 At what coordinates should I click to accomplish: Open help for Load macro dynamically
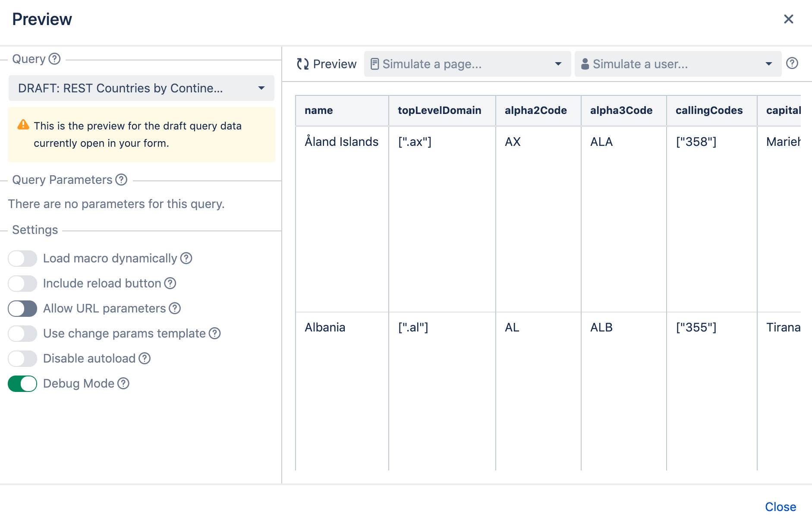[186, 258]
